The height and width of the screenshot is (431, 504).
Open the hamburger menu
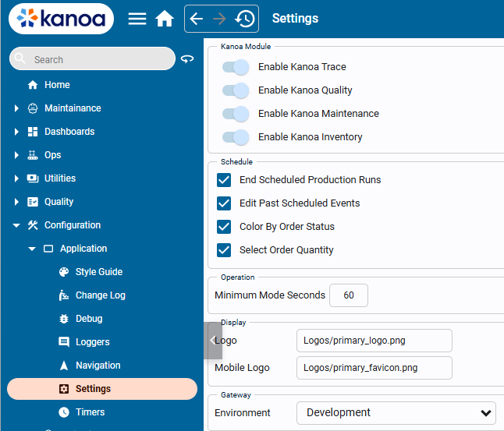tap(137, 19)
